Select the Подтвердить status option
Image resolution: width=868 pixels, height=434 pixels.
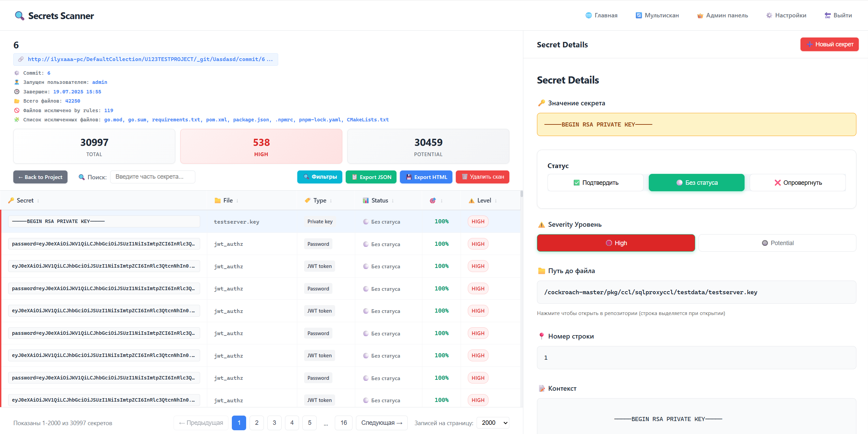click(x=595, y=183)
